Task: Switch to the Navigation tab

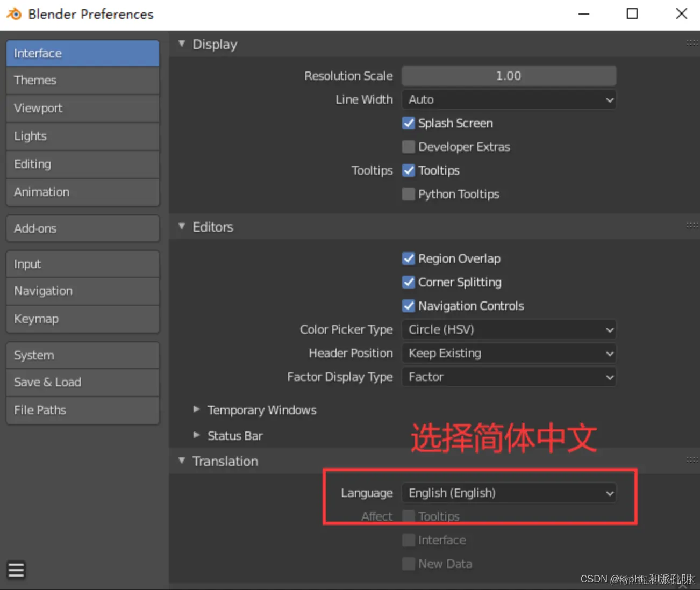Action: coord(83,291)
